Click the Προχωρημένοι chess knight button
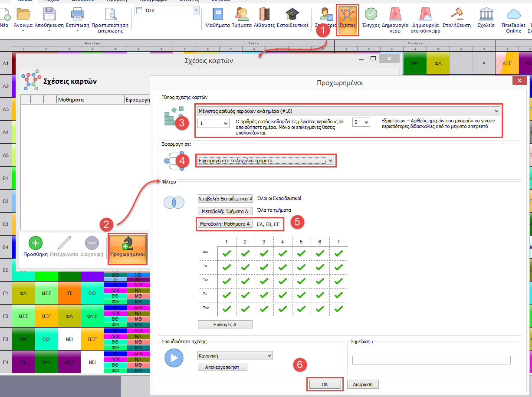Image resolution: width=532 pixels, height=397 pixels. [128, 247]
